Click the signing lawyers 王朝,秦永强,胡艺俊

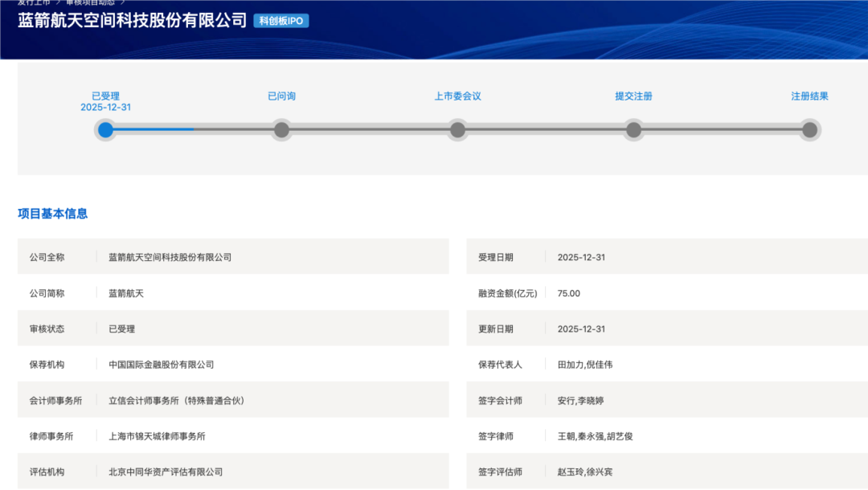point(595,436)
